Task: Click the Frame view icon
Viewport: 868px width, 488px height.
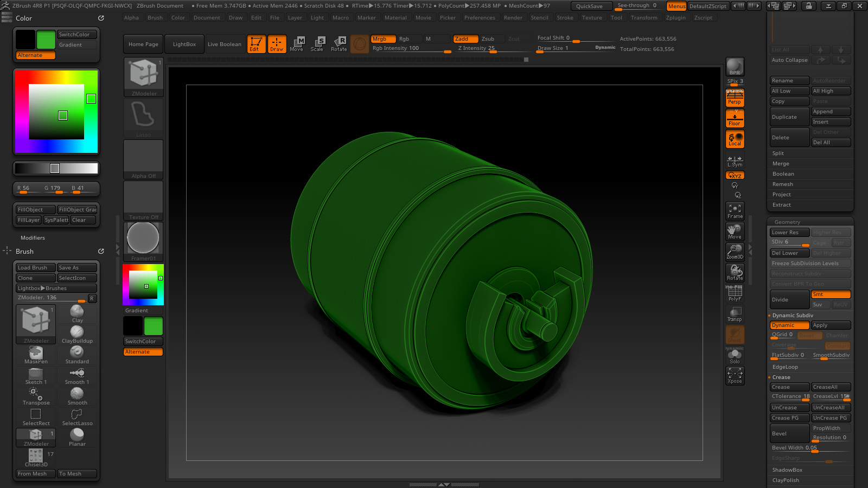Action: (735, 211)
